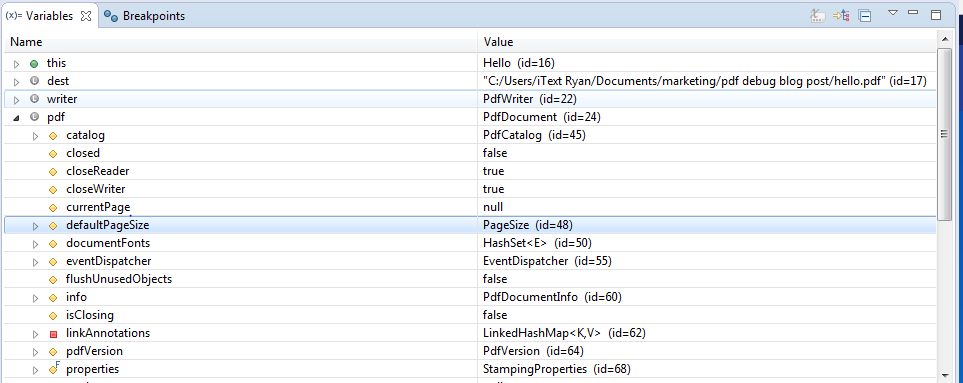The image size is (963, 383).
Task: Click yellow diamond icon beside 'closed'
Action: 53,153
